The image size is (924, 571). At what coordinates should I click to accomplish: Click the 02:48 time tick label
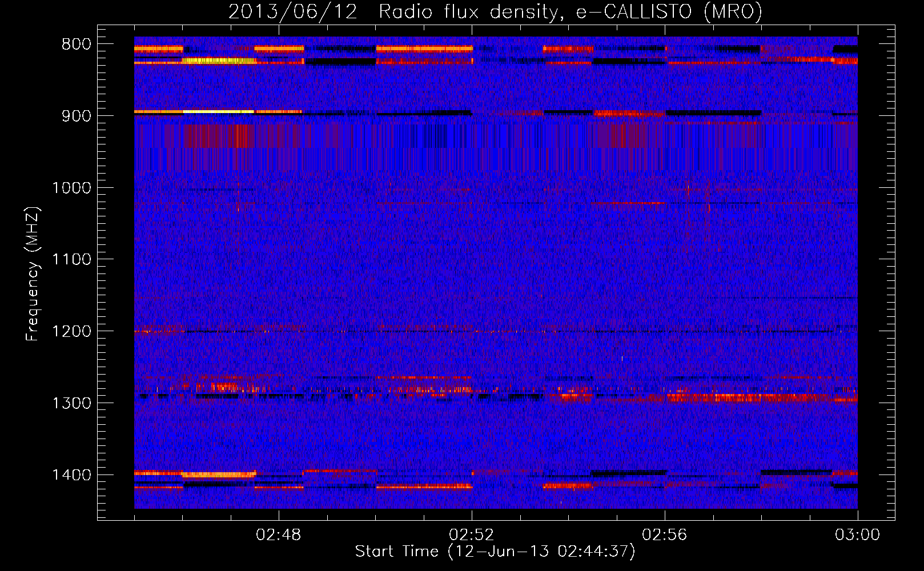[279, 535]
